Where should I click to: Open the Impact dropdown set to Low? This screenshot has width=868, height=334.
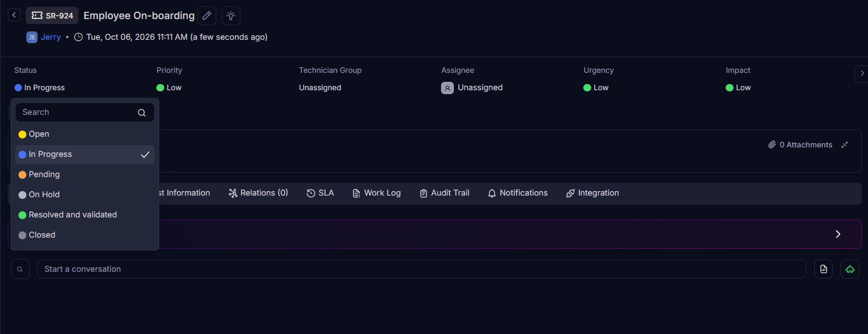coord(739,87)
